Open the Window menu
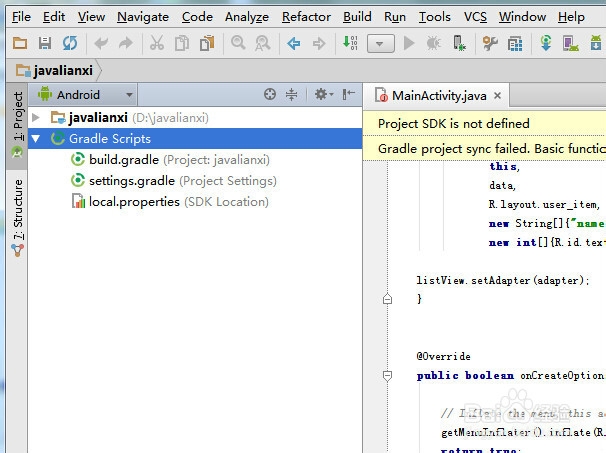This screenshot has width=606, height=453. (x=522, y=17)
